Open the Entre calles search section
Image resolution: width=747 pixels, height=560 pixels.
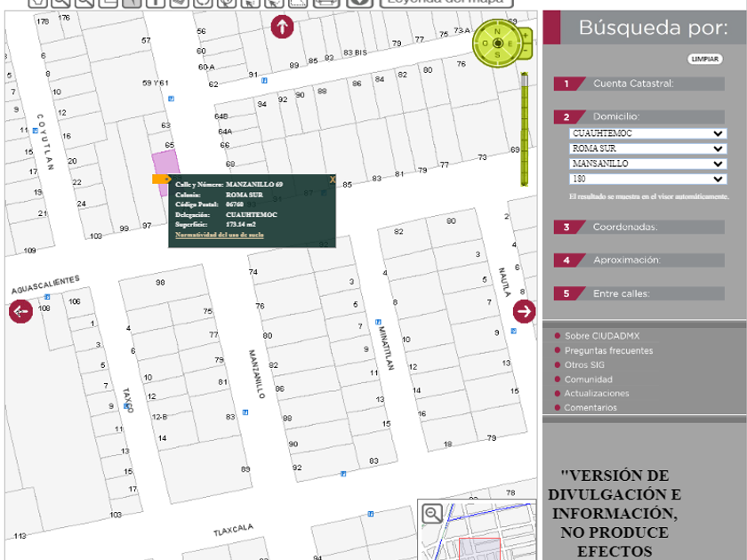tap(639, 293)
